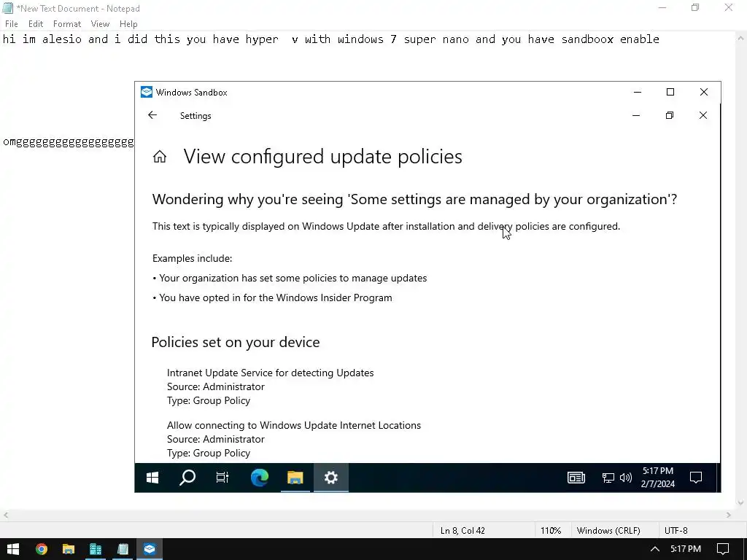Click Notepad horizontal scrollbar left arrow

[x=6, y=515]
